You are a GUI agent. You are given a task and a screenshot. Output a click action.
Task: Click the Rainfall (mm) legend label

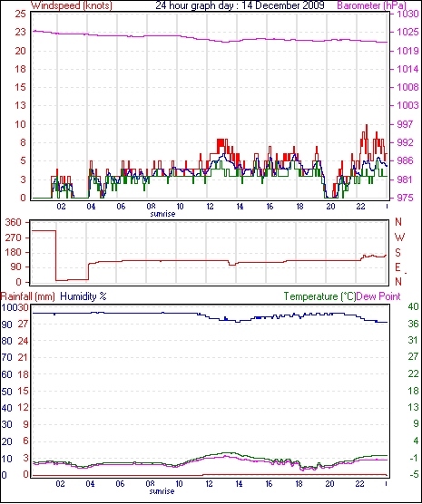point(28,296)
